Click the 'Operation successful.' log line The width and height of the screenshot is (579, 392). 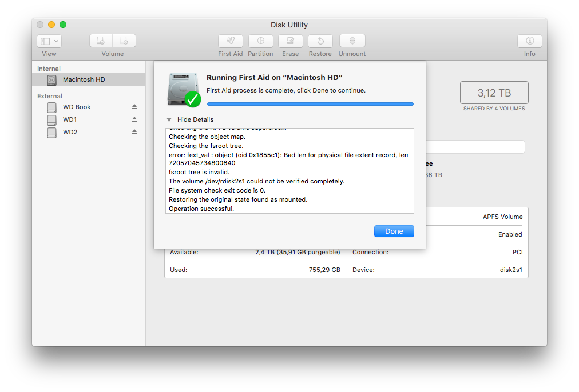pos(201,209)
